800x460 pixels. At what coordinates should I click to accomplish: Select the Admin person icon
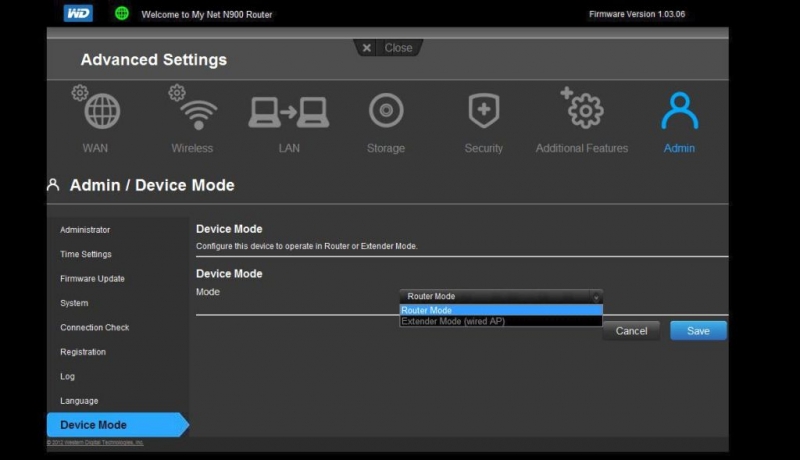[680, 110]
